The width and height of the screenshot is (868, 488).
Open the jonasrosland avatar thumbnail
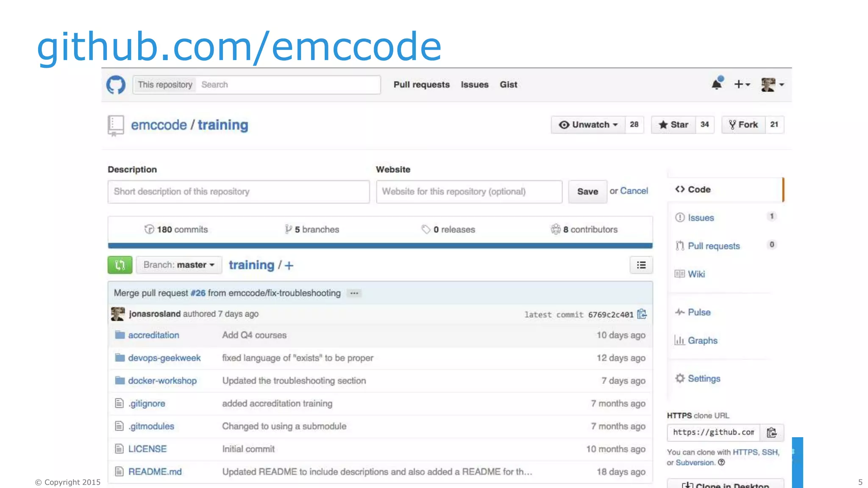(118, 314)
